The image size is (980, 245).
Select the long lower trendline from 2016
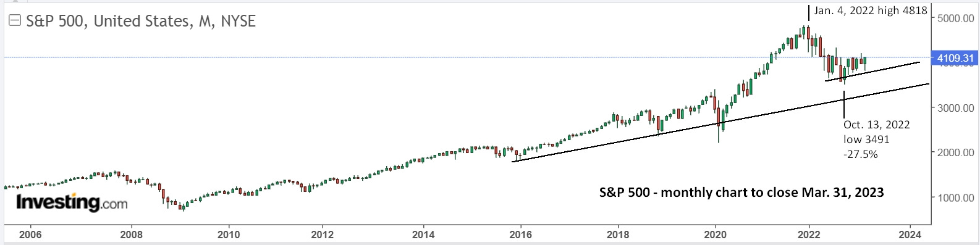pyautogui.click(x=720, y=123)
